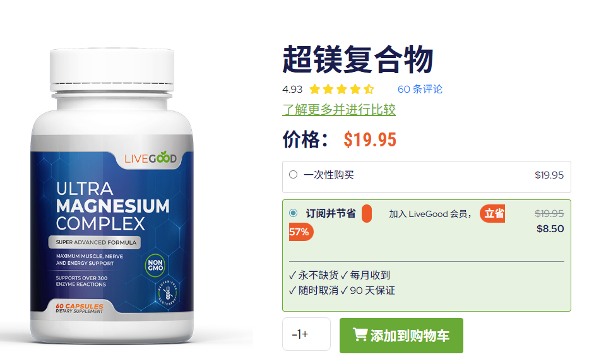Screen dimensions: 594x364
Task: Click the gluten-free wheat badge on bottle
Action: (x=167, y=293)
